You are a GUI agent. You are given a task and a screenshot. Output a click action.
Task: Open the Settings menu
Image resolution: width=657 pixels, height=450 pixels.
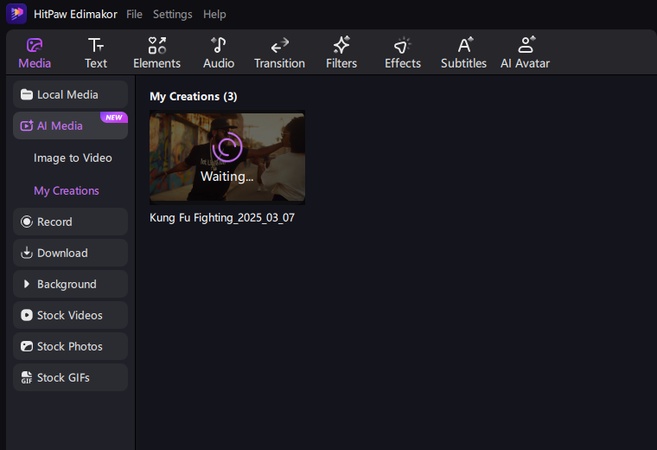[172, 15]
